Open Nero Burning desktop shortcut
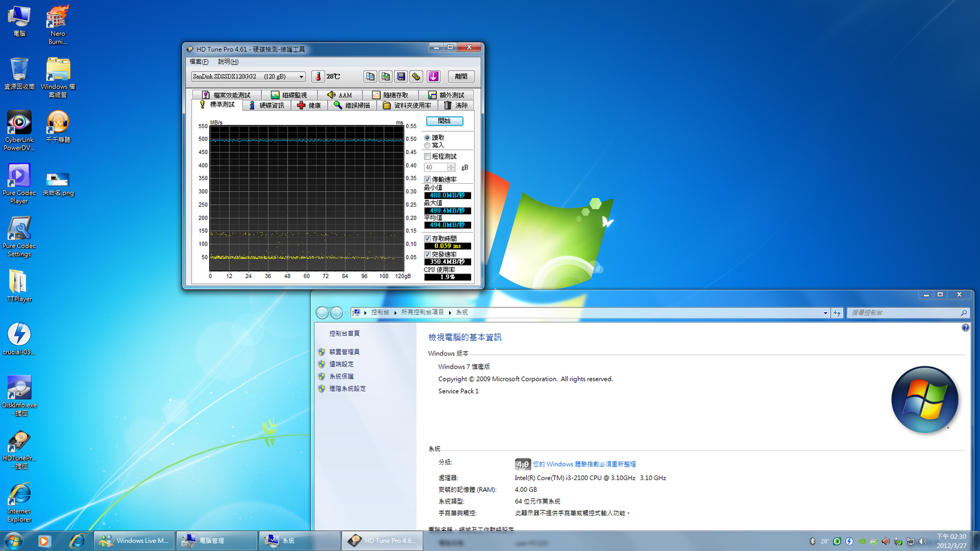Screen dimensions: 980x551 pyautogui.click(x=57, y=25)
